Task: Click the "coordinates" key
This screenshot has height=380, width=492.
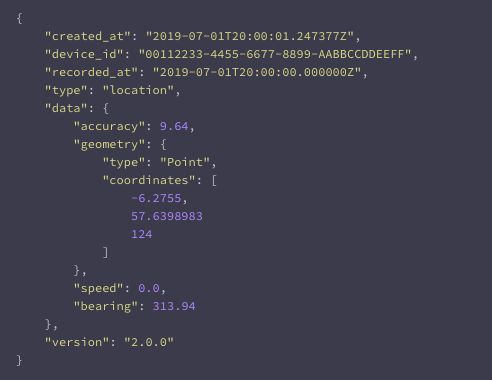Action: coord(149,180)
